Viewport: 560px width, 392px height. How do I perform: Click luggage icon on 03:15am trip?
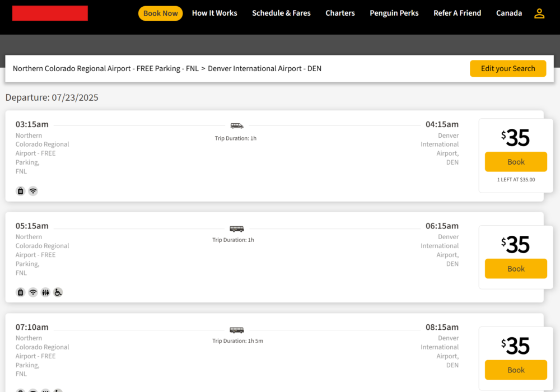21,191
